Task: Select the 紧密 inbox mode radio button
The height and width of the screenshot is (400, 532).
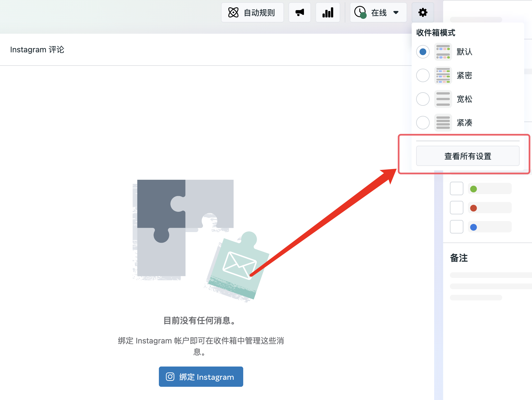Action: 423,75
